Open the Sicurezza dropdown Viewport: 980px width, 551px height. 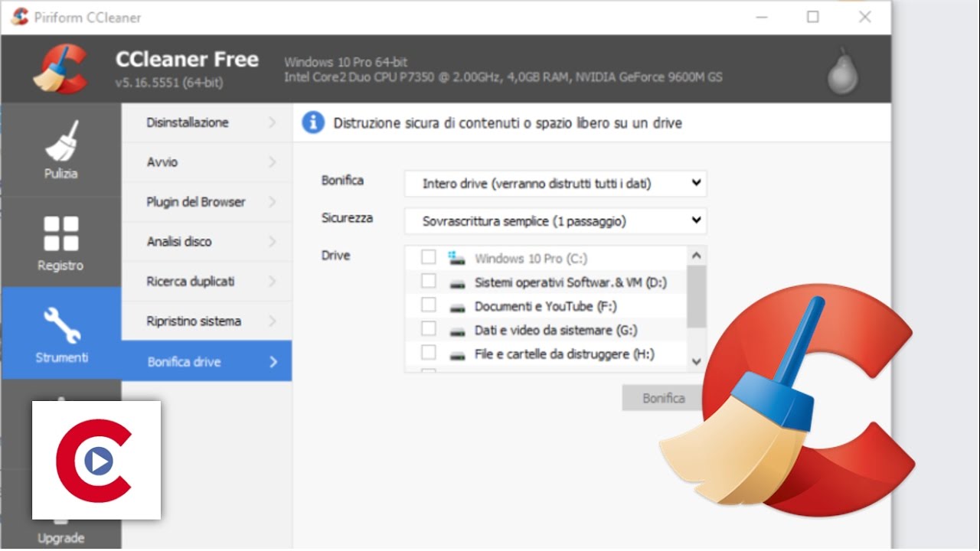(x=555, y=221)
